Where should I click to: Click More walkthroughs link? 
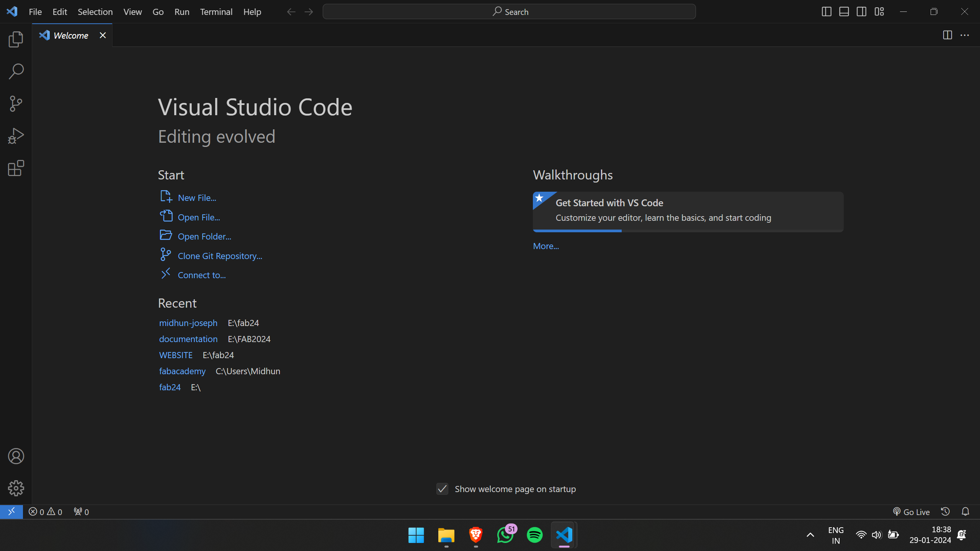coord(546,246)
